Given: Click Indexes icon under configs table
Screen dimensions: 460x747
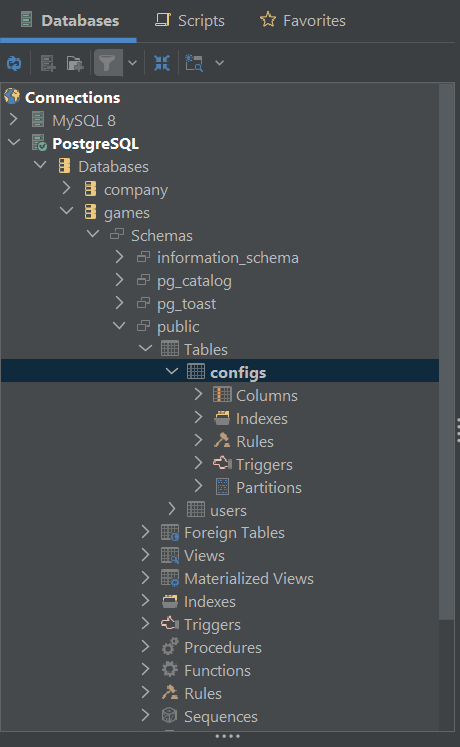Looking at the screenshot, I should coord(222,418).
